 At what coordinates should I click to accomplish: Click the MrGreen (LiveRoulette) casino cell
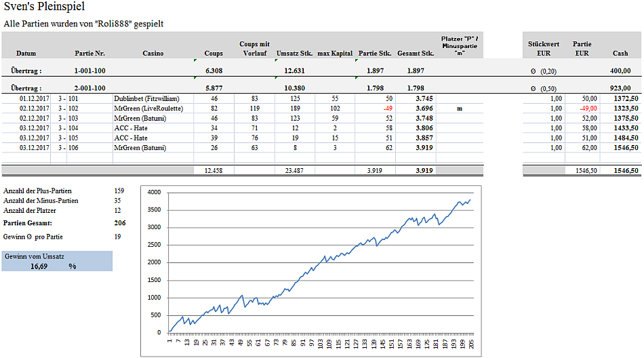point(148,108)
